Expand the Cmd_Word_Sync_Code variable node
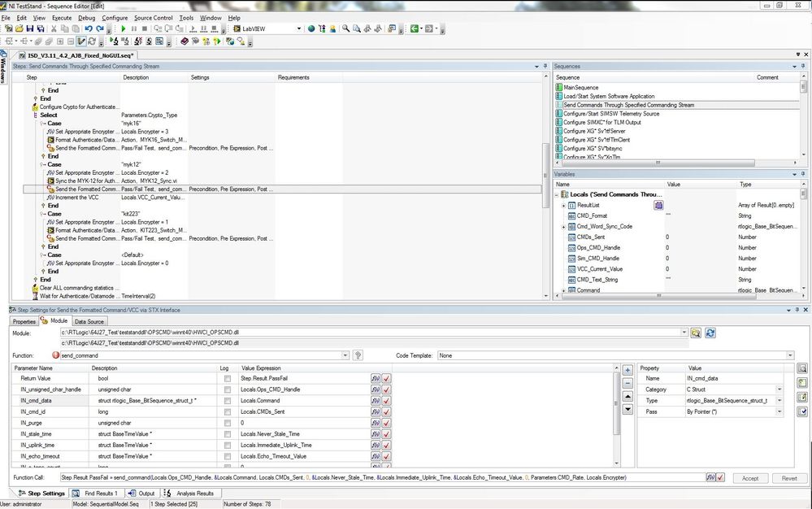Viewport: 812px width, 509px height. [563, 227]
